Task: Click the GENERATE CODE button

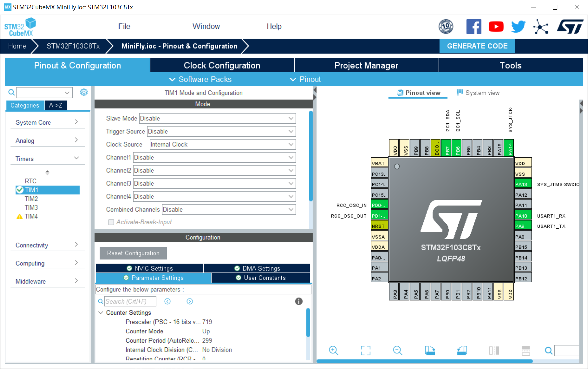Action: (477, 46)
